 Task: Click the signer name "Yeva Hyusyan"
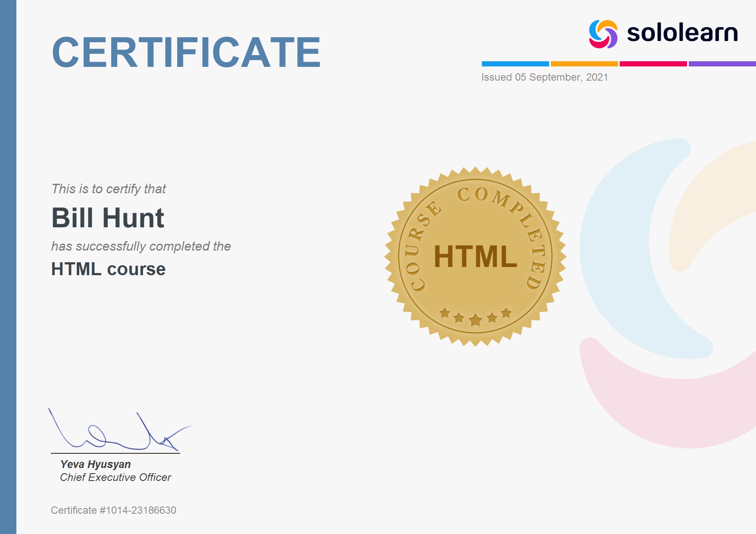(x=95, y=464)
